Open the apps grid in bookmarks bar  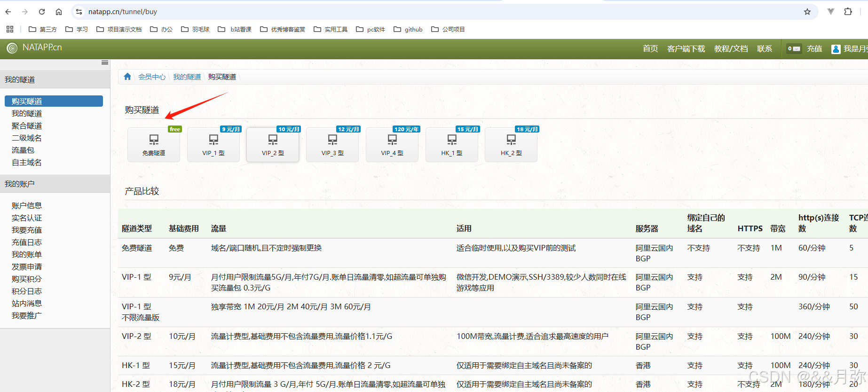tap(10, 29)
